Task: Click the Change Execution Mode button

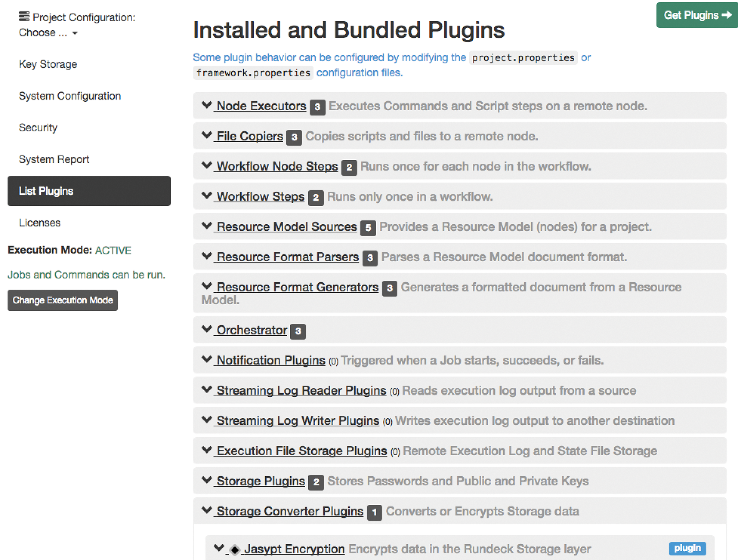Action: pyautogui.click(x=63, y=300)
